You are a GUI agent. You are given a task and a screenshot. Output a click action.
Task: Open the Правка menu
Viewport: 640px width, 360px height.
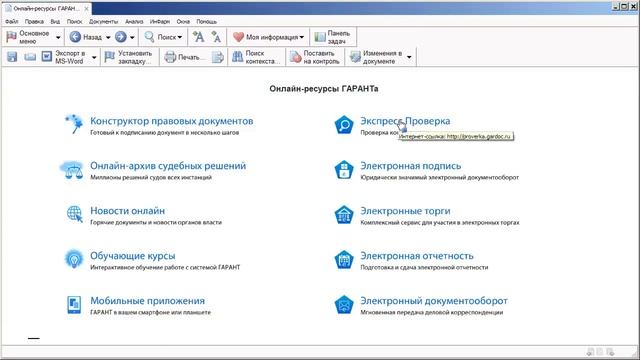(34, 22)
